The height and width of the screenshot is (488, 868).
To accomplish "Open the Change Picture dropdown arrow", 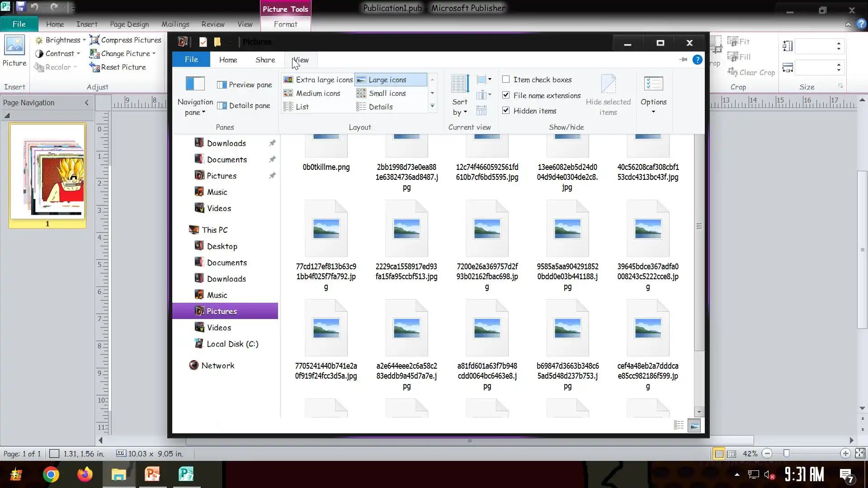I will tap(154, 54).
